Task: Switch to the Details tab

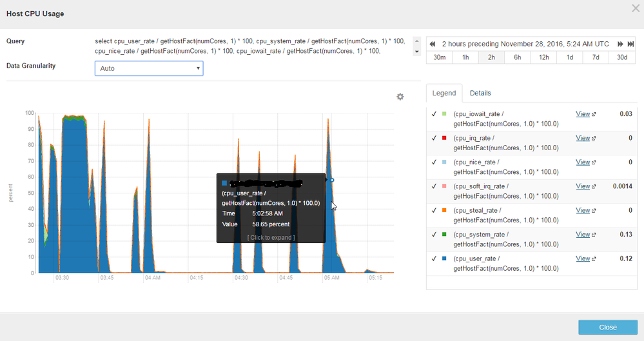Action: tap(480, 93)
